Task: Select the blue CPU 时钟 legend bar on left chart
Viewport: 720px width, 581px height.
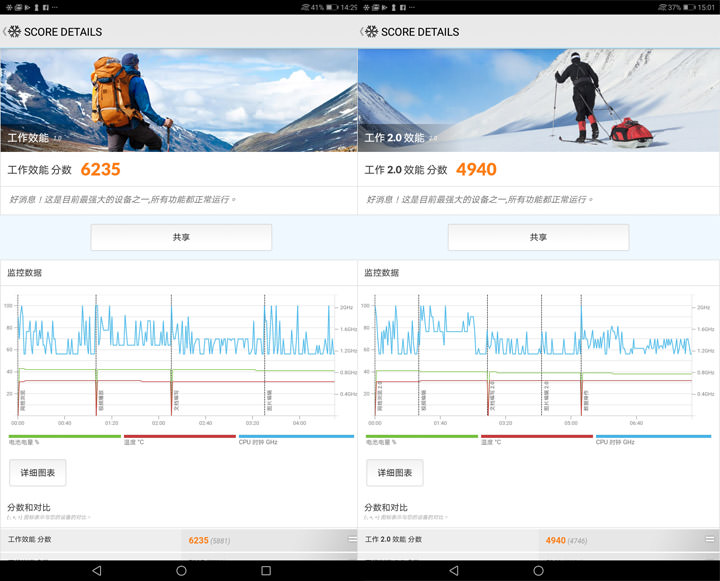Action: (295, 436)
